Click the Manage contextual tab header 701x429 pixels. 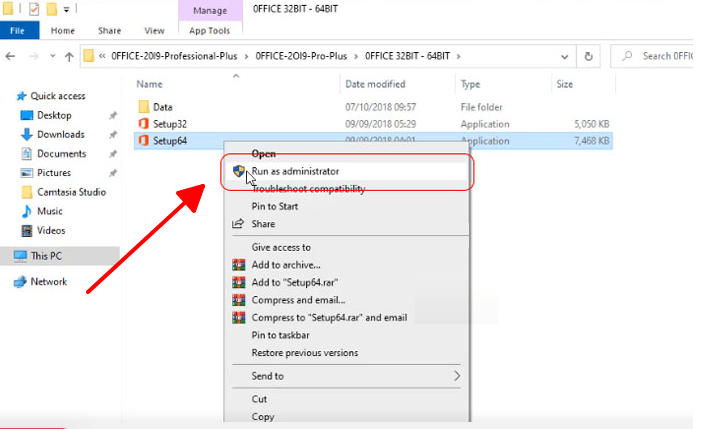[210, 10]
